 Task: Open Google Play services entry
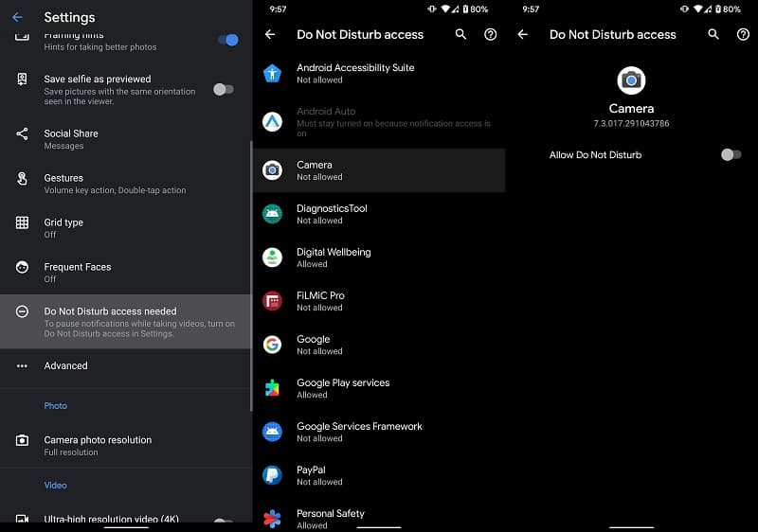(x=379, y=388)
